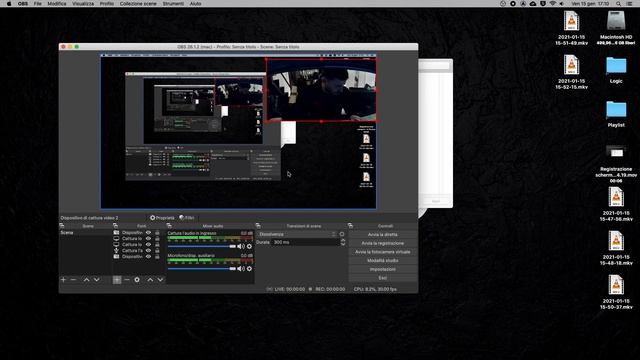This screenshot has width=640, height=360.
Task: Open Filtri for selected source
Action: coord(187,218)
